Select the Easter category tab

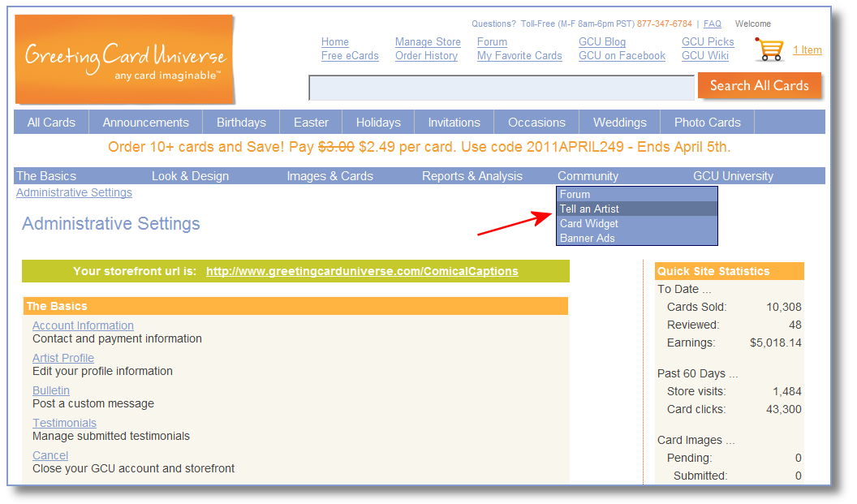(311, 123)
